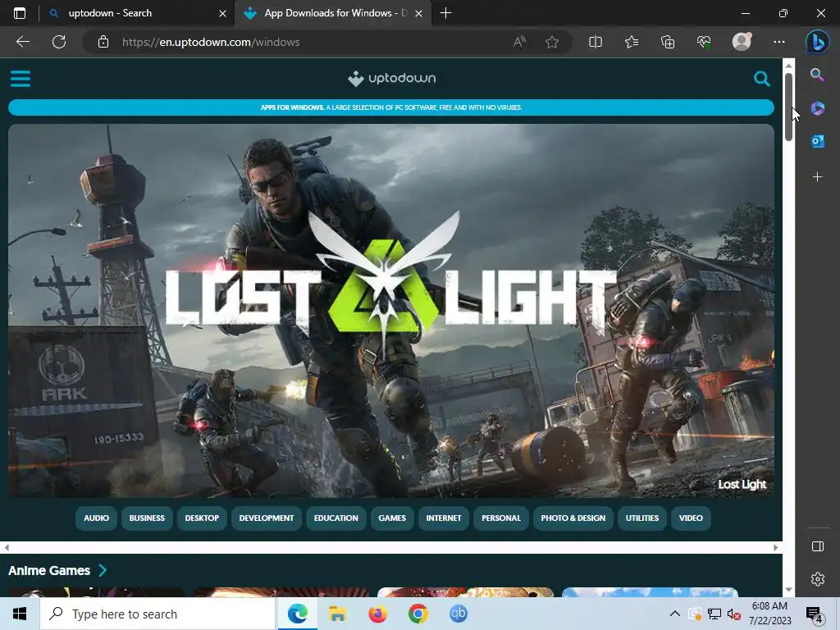
Task: Click the taskbar search box
Action: pyautogui.click(x=157, y=614)
